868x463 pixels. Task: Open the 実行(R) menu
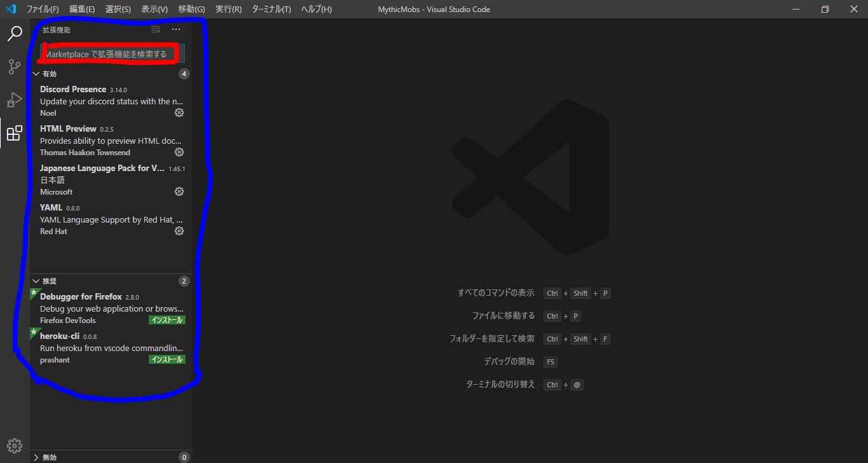(229, 9)
